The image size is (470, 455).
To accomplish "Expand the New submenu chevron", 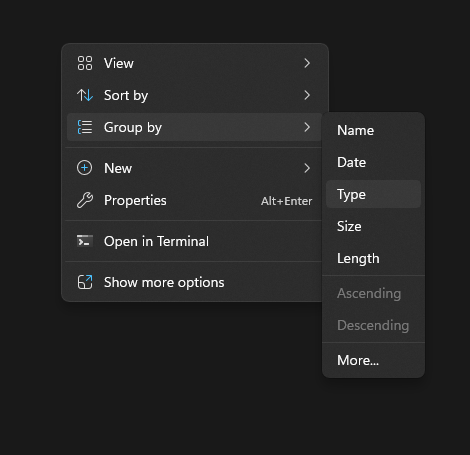I will pyautogui.click(x=307, y=168).
